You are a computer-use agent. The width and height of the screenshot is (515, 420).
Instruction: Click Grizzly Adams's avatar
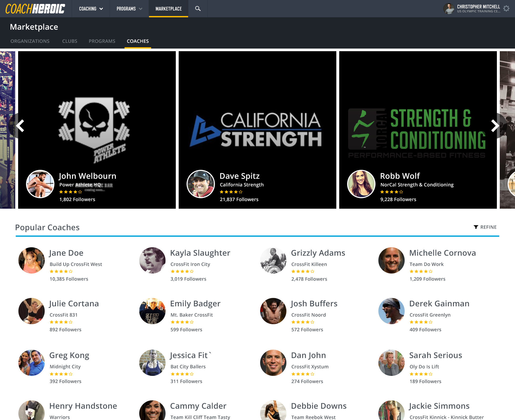[273, 260]
